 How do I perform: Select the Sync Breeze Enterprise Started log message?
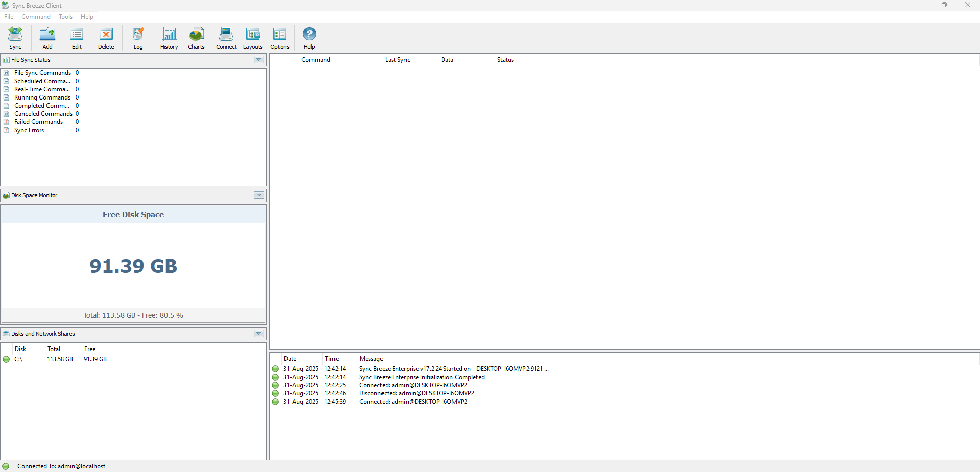pos(454,369)
